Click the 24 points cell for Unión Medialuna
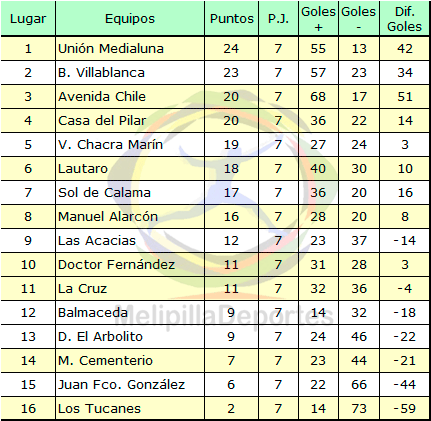The image size is (431, 421). pos(231,49)
